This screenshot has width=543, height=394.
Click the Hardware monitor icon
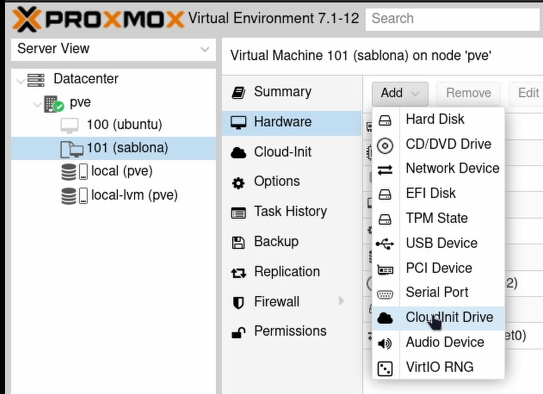[238, 122]
